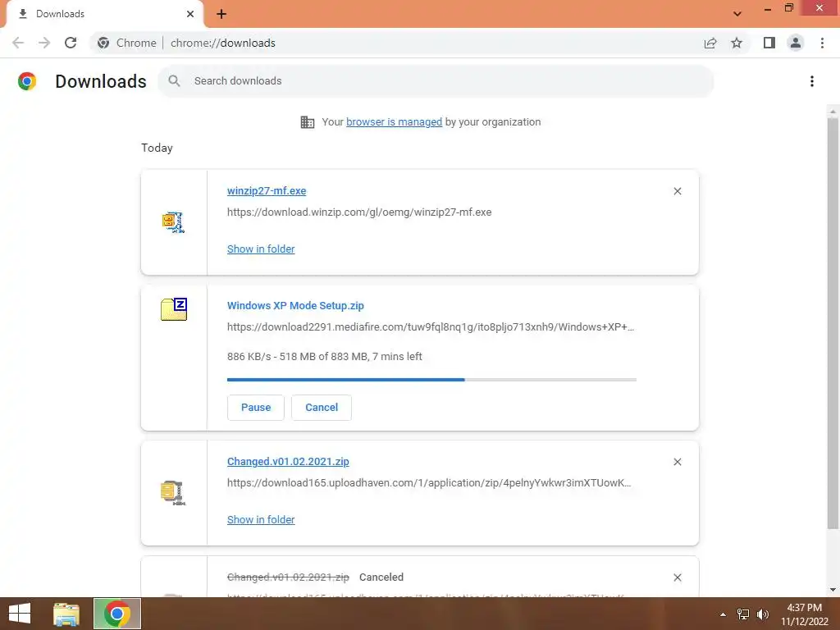Open Chrome's three-dot menu in toolbar
Image resolution: width=840 pixels, height=630 pixels.
pos(822,43)
